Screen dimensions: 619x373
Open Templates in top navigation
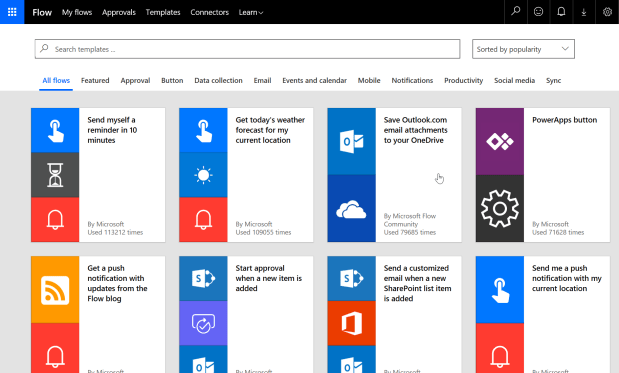pos(163,12)
